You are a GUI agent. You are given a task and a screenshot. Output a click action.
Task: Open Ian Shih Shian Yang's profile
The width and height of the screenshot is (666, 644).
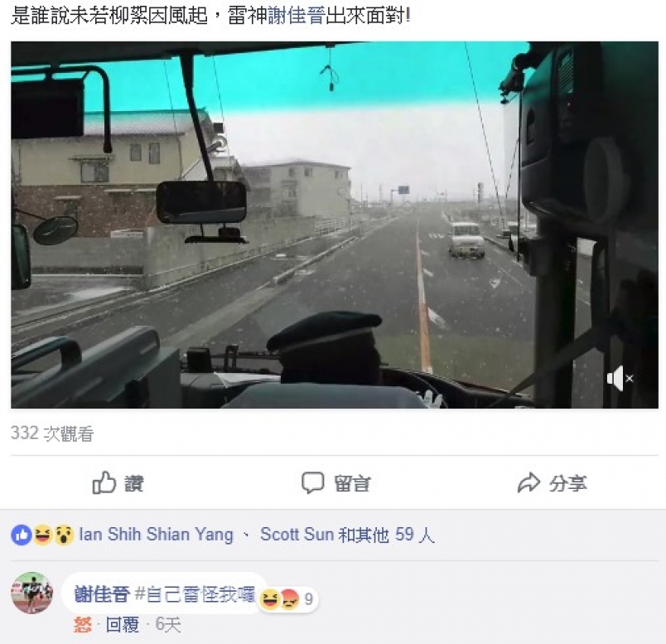[x=157, y=535]
